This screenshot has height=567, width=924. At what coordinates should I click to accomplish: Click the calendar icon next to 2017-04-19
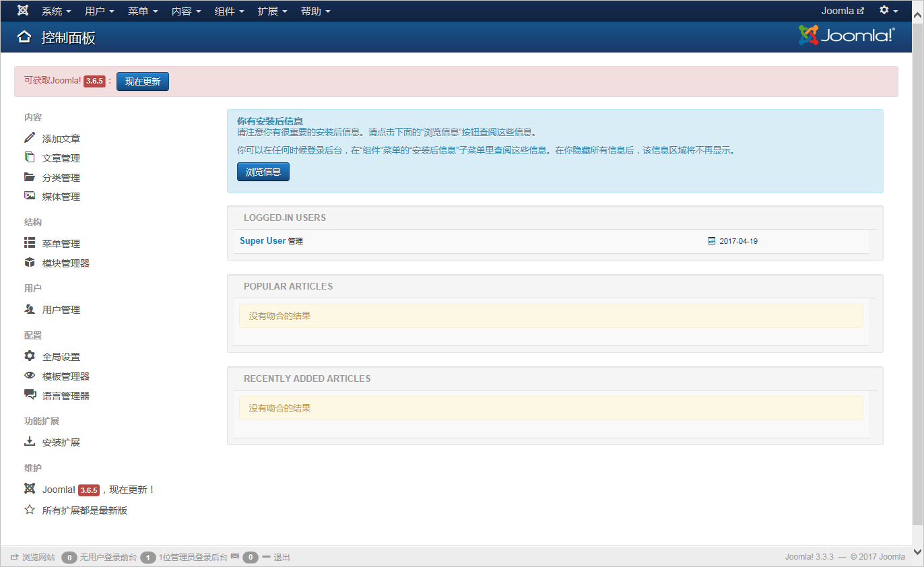tap(712, 240)
